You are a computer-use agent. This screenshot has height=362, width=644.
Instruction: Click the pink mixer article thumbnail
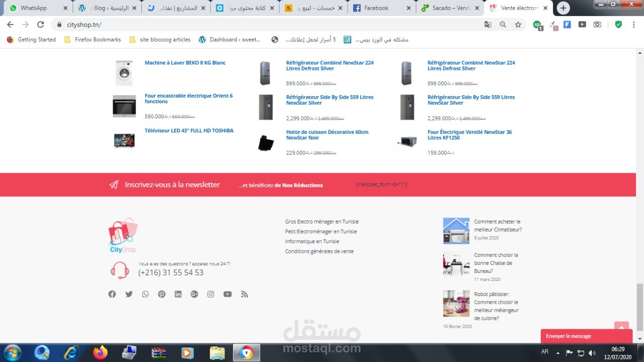(x=456, y=304)
